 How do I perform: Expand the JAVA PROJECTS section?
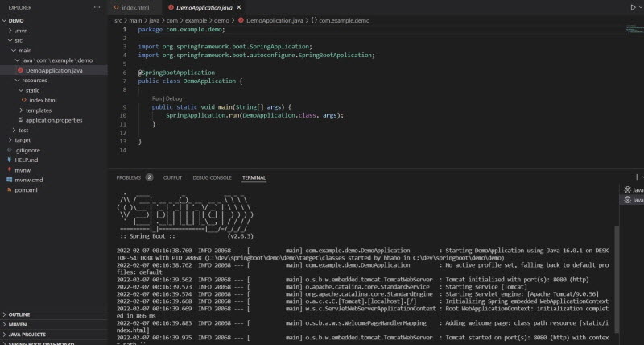click(x=53, y=335)
